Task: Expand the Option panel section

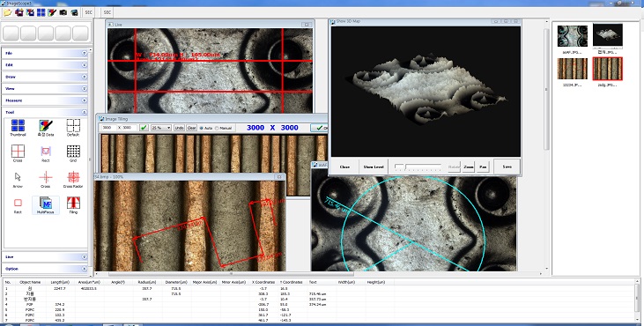Action: (45, 269)
